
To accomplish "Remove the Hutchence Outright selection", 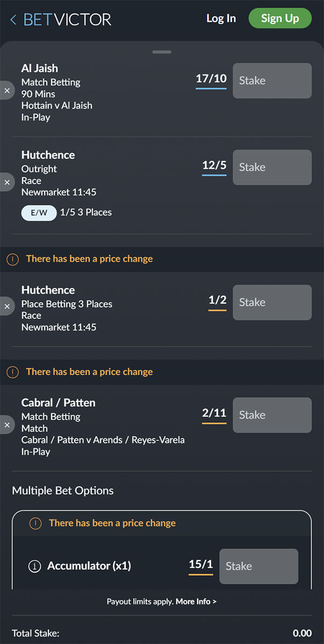I will click(6, 182).
